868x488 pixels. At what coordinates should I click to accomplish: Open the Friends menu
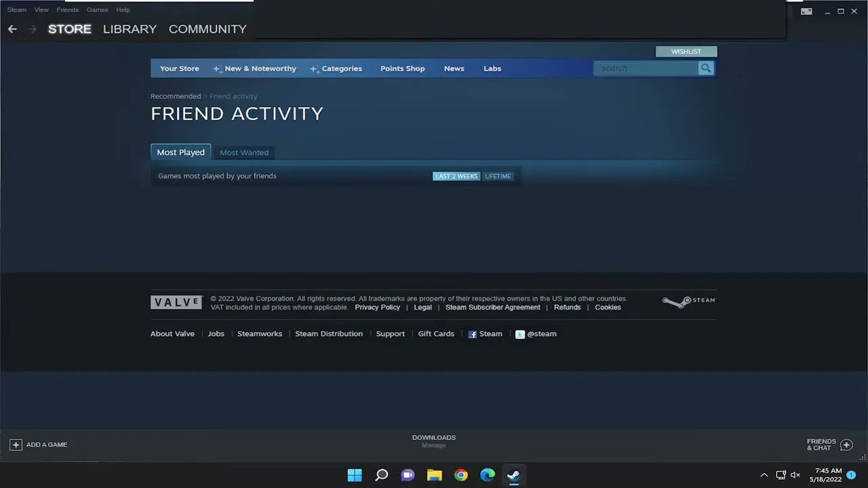point(67,9)
